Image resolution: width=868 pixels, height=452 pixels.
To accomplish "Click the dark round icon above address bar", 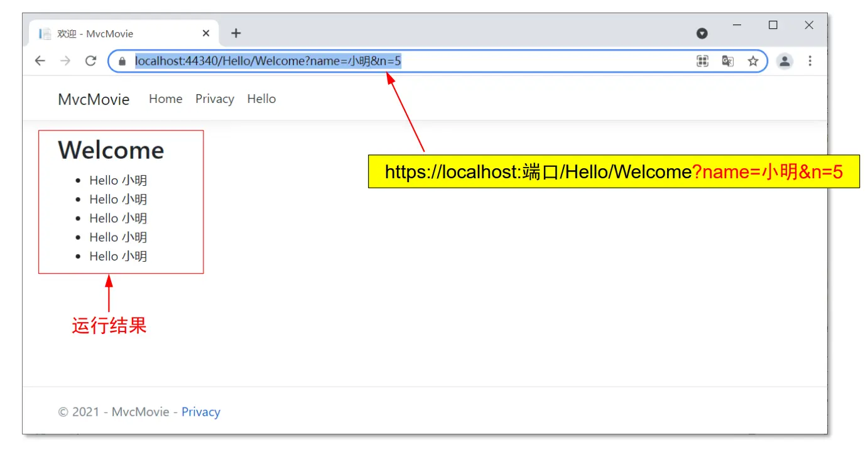I will [x=702, y=33].
